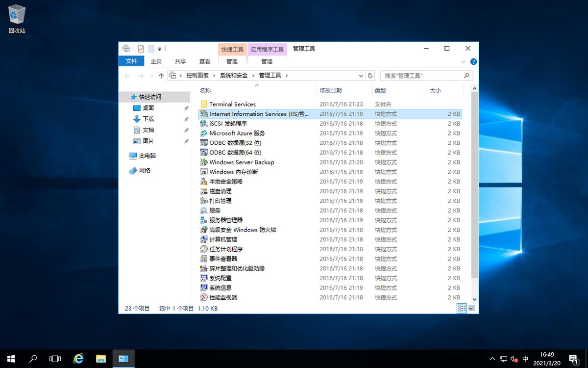Open the quick access toolbar customize dropdown
The image size is (588, 368).
160,49
